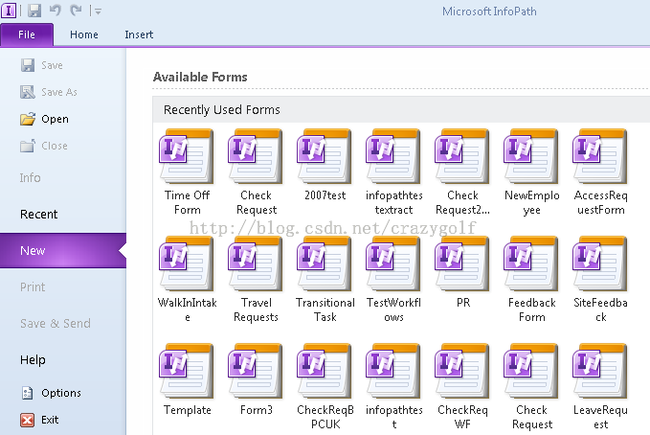Open the File backstage tab
The image size is (650, 435).
(x=27, y=34)
